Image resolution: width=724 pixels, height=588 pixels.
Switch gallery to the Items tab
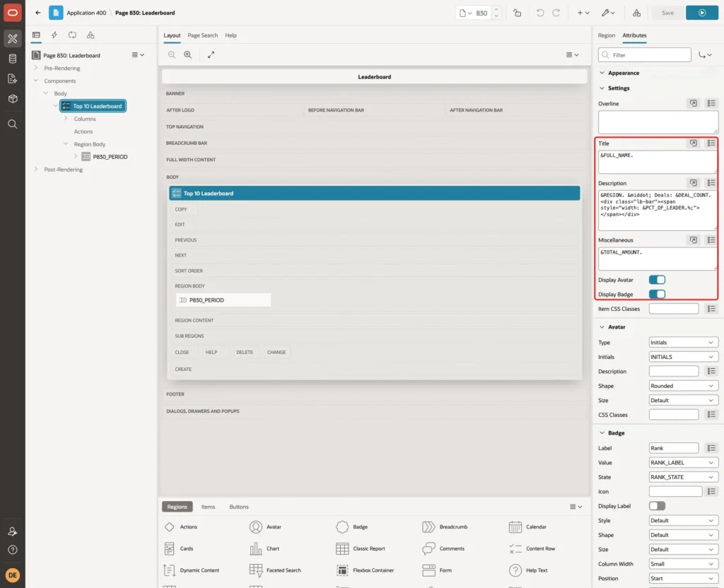coord(209,507)
